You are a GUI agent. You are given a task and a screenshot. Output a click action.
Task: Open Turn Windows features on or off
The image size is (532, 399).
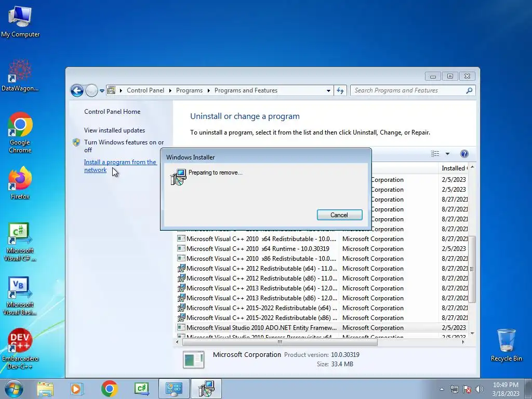(124, 146)
